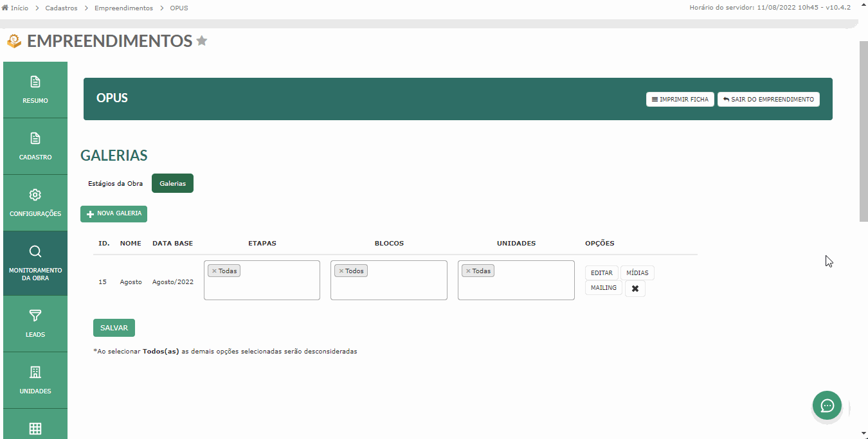Image resolution: width=868 pixels, height=439 pixels.
Task: Click Editar for gallery Agosto
Action: 602,273
